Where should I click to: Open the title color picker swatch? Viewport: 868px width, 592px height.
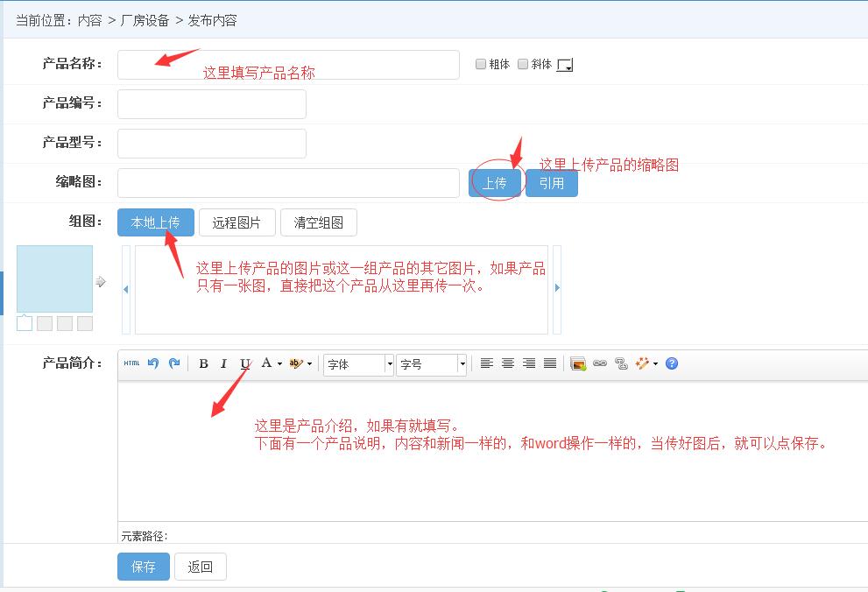[565, 65]
